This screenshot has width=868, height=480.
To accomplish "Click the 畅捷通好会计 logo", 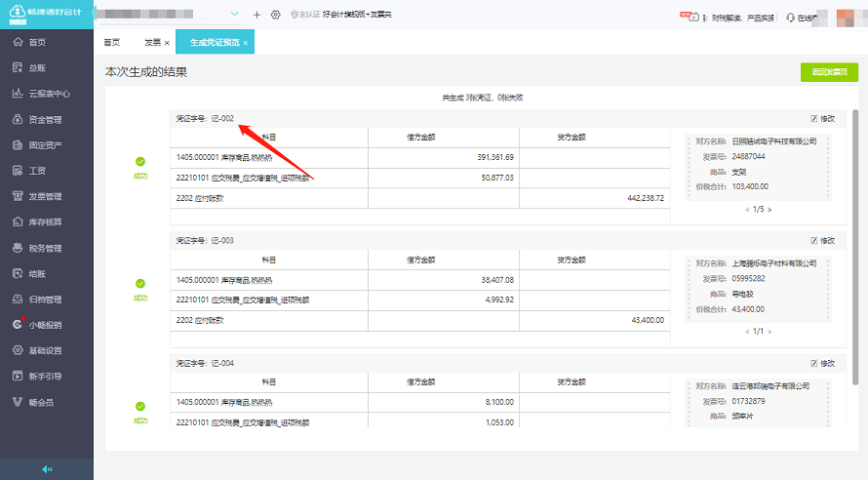I will click(46, 14).
